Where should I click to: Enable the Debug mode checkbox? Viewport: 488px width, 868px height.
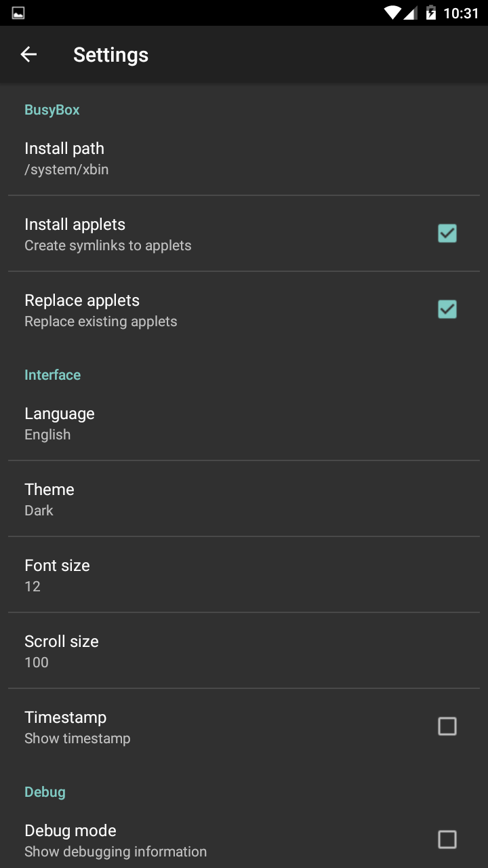pos(447,840)
